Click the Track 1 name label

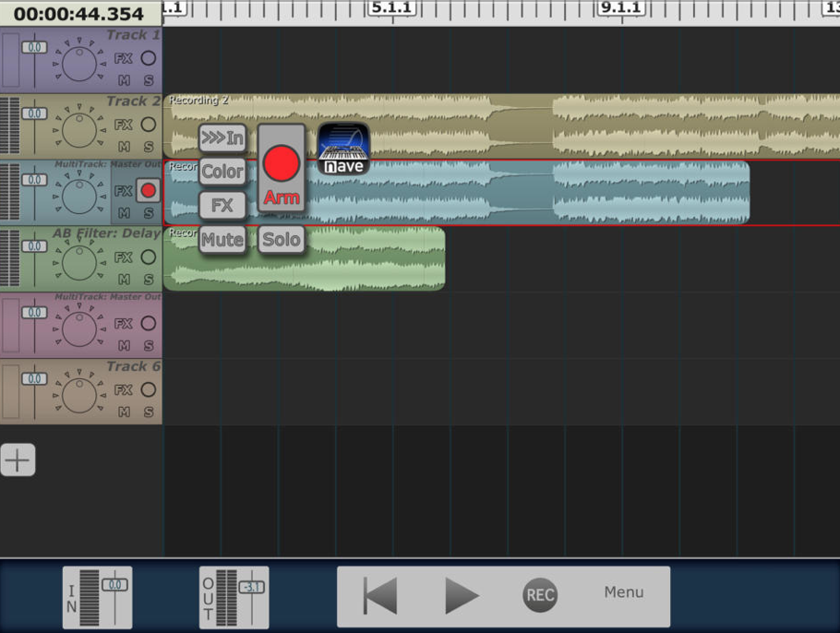coord(134,35)
